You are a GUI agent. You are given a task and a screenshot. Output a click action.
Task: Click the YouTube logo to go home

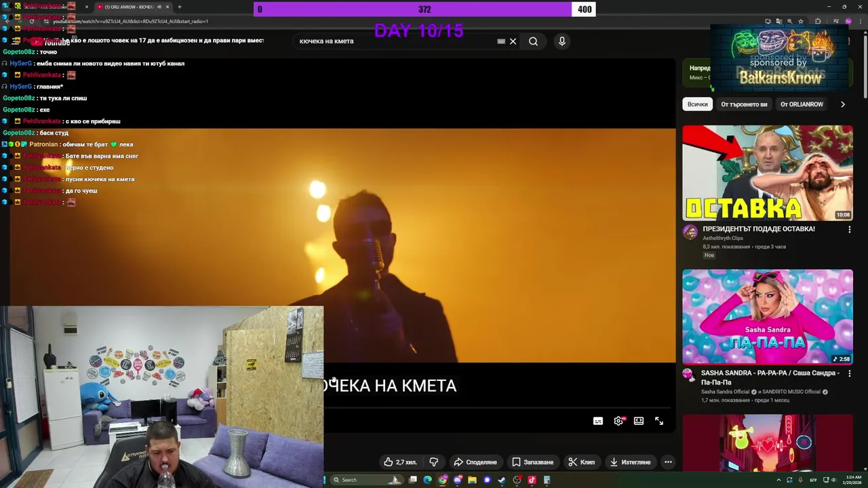[50, 42]
